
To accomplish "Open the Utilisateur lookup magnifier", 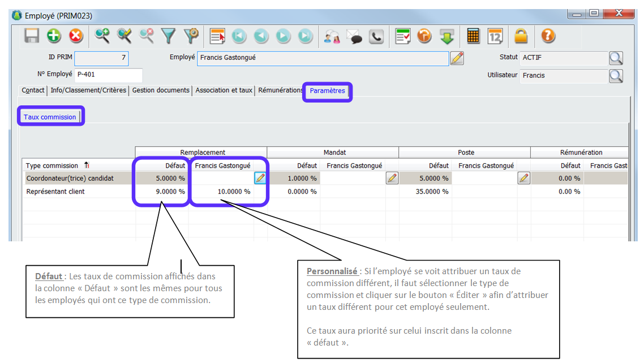I will pos(616,75).
